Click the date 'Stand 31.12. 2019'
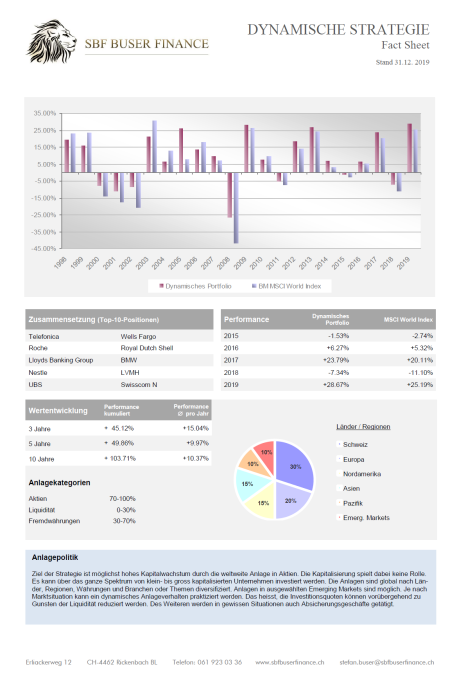466x686 pixels. tap(403, 62)
